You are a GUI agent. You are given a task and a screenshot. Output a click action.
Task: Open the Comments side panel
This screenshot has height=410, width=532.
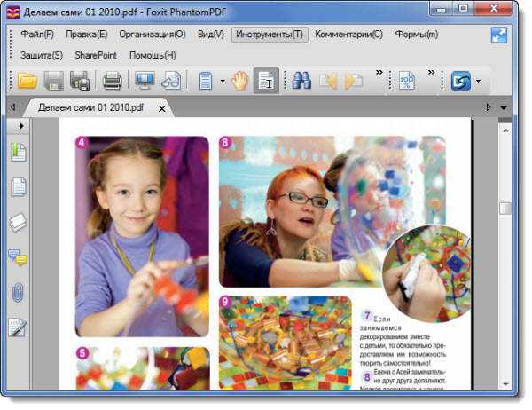tap(18, 257)
